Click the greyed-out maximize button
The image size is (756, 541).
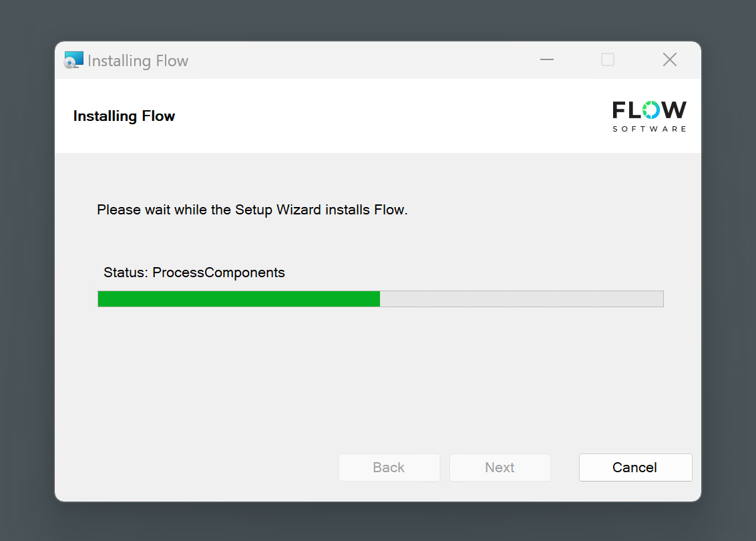[608, 60]
